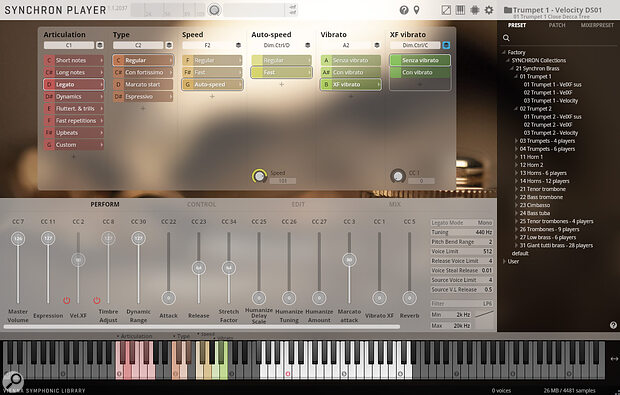Expand the User preset folder

pos(505,261)
